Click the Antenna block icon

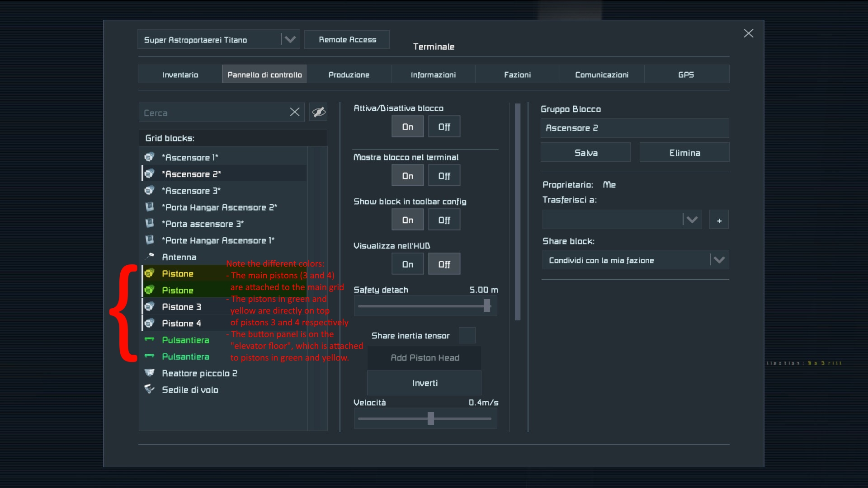(x=150, y=257)
